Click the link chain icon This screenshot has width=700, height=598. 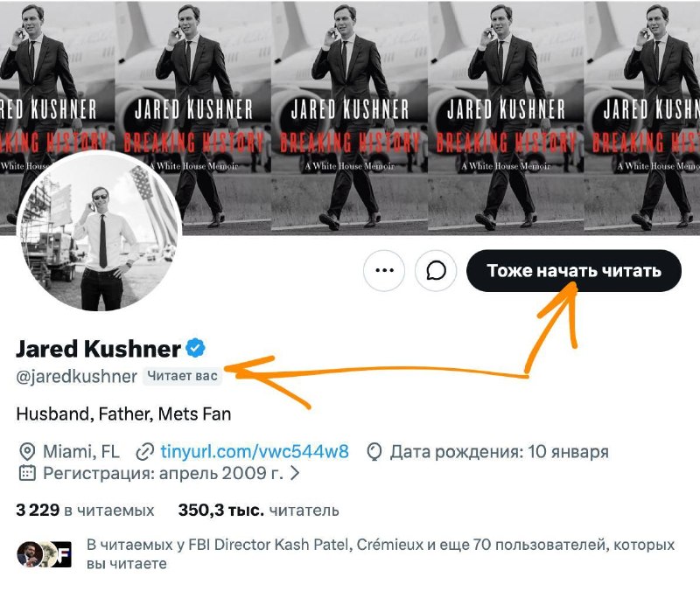pos(144,452)
